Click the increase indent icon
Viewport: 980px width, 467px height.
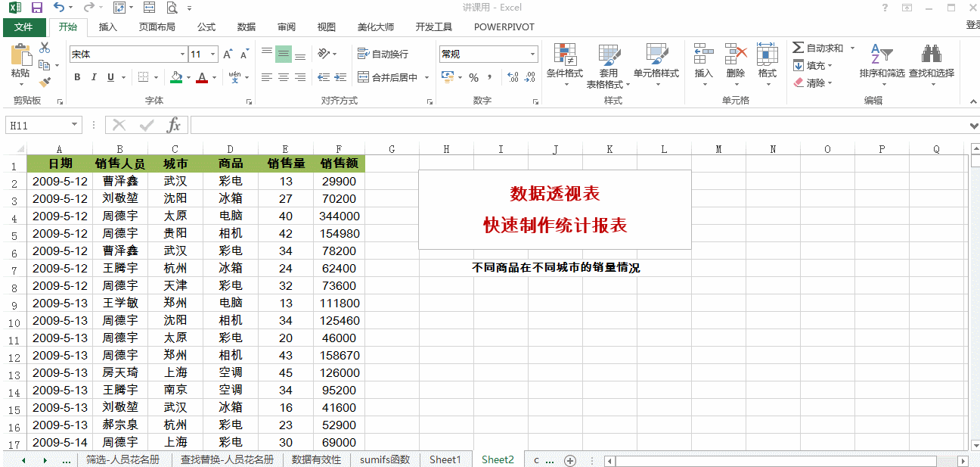click(340, 77)
